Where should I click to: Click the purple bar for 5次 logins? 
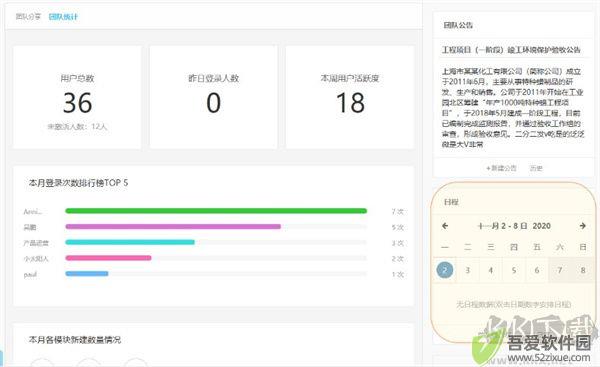tap(173, 227)
